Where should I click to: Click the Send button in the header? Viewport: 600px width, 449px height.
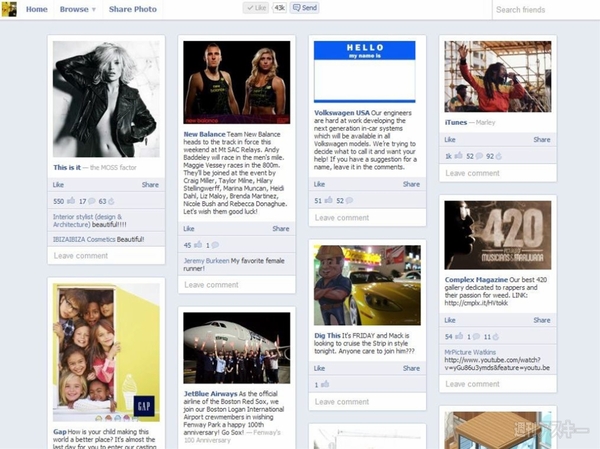[x=305, y=8]
